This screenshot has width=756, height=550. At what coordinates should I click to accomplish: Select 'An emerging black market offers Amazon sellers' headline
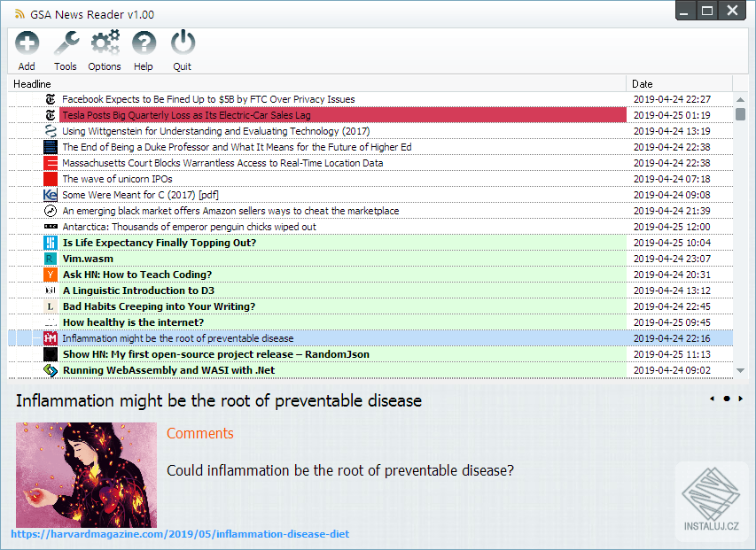pos(230,211)
